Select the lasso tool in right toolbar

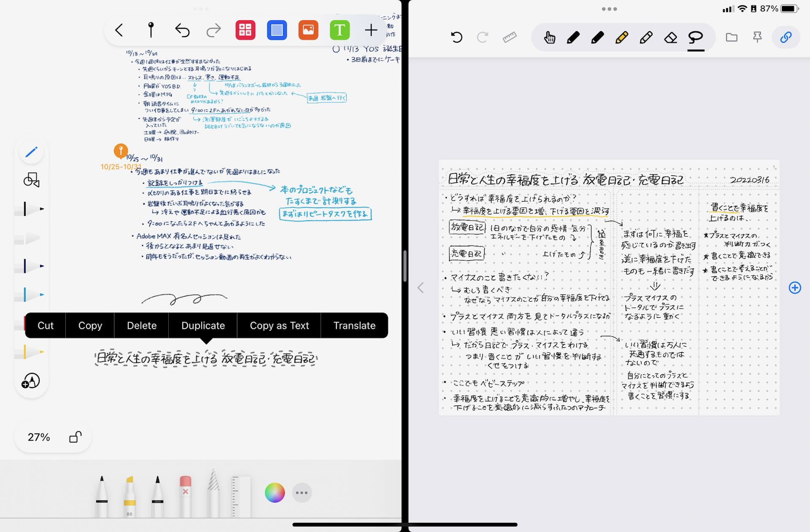[695, 38]
